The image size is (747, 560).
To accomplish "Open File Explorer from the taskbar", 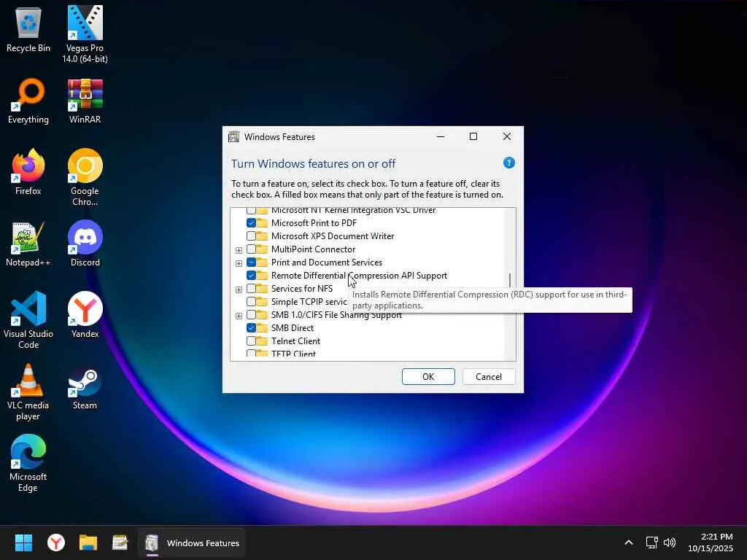I will pyautogui.click(x=88, y=542).
